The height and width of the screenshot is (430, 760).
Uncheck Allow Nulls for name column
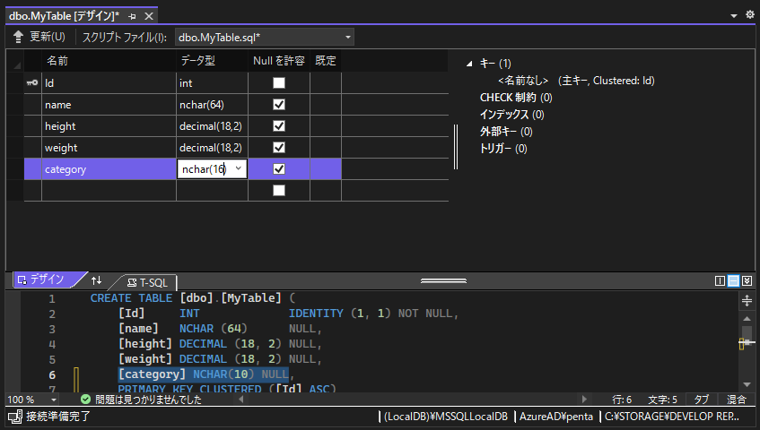[x=279, y=104]
